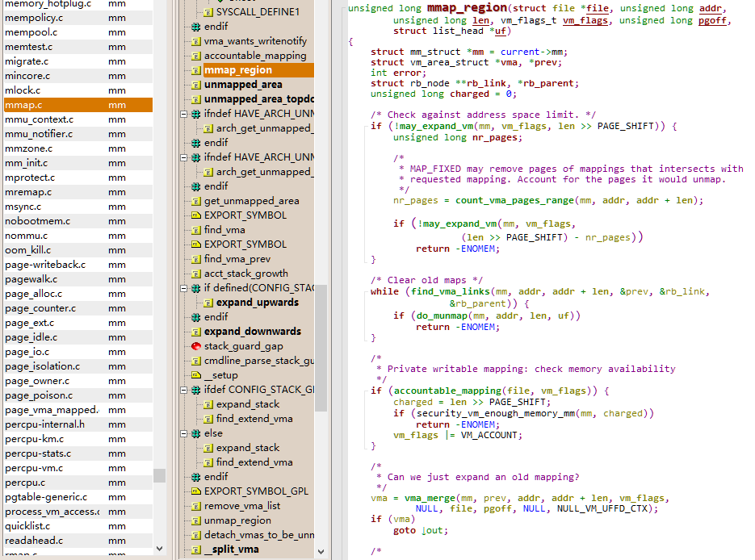Click the symbol panel vertical scrollbar thumb

pyautogui.click(x=321, y=348)
